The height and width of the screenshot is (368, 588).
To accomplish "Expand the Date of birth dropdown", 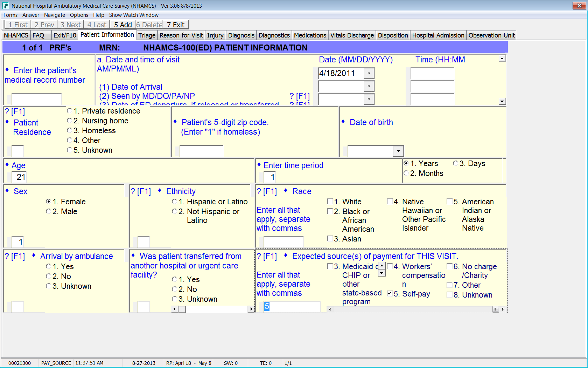I will pos(398,151).
